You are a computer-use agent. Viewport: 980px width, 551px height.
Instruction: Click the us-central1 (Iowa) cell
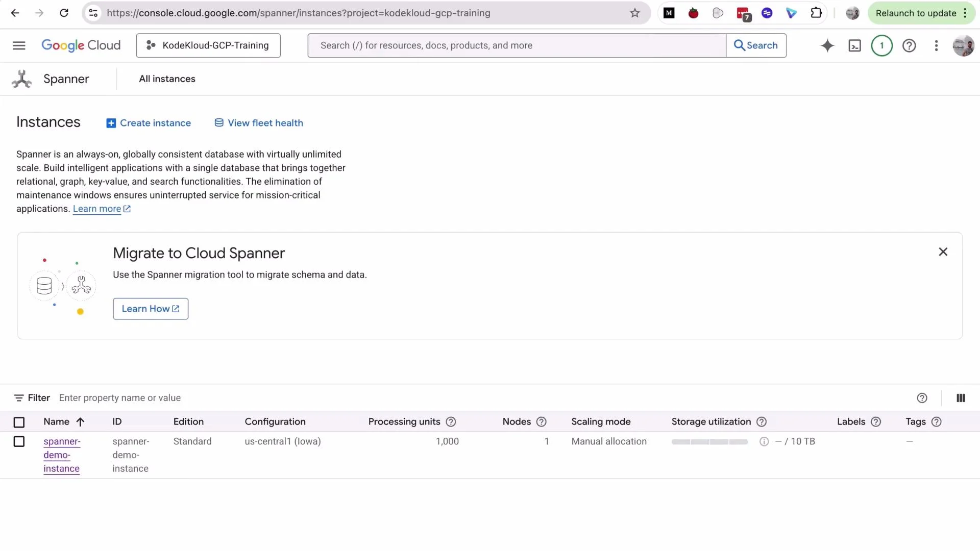(x=283, y=441)
